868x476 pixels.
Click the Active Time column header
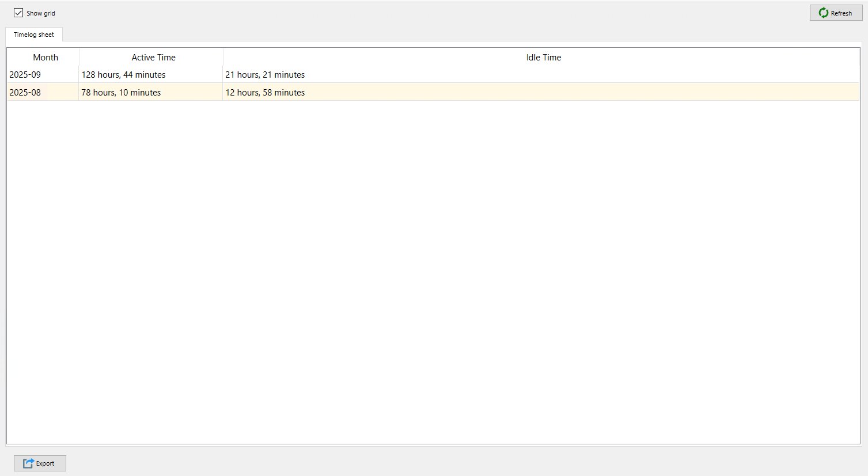click(x=153, y=58)
